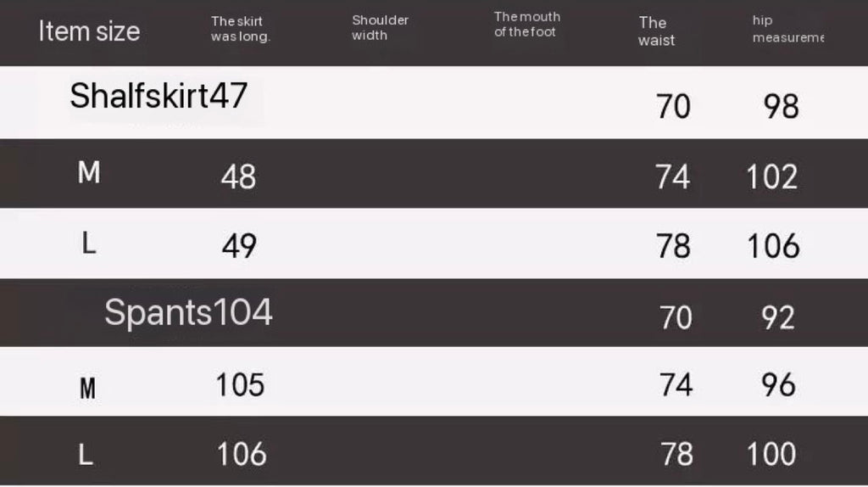This screenshot has width=868, height=487.
Task: Select hip value 92 in Spants row
Action: (777, 317)
